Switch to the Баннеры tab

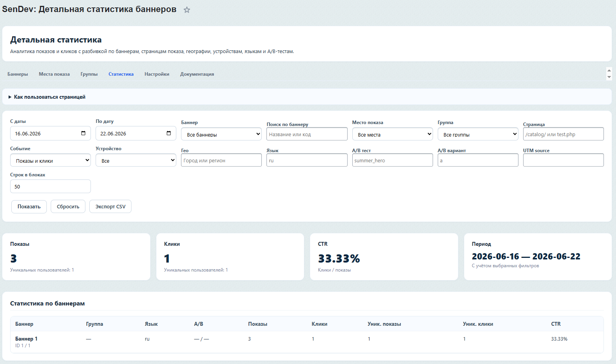(18, 74)
